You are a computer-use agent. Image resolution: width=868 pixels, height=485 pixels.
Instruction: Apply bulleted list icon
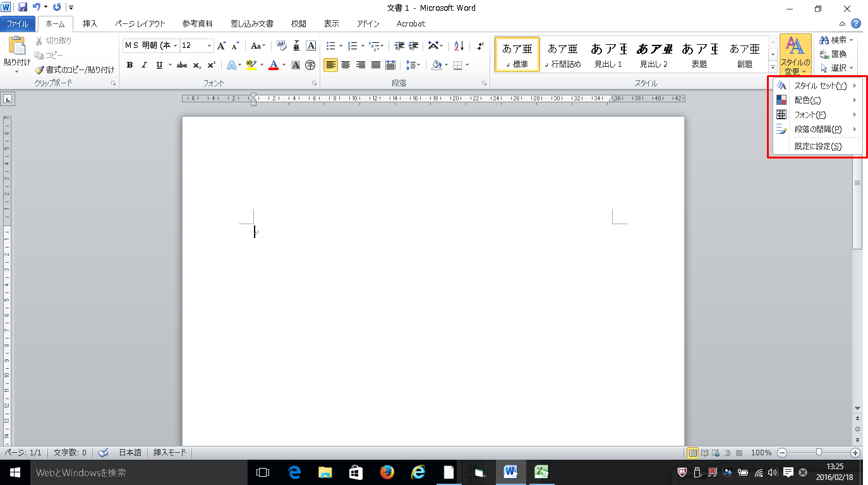(330, 45)
